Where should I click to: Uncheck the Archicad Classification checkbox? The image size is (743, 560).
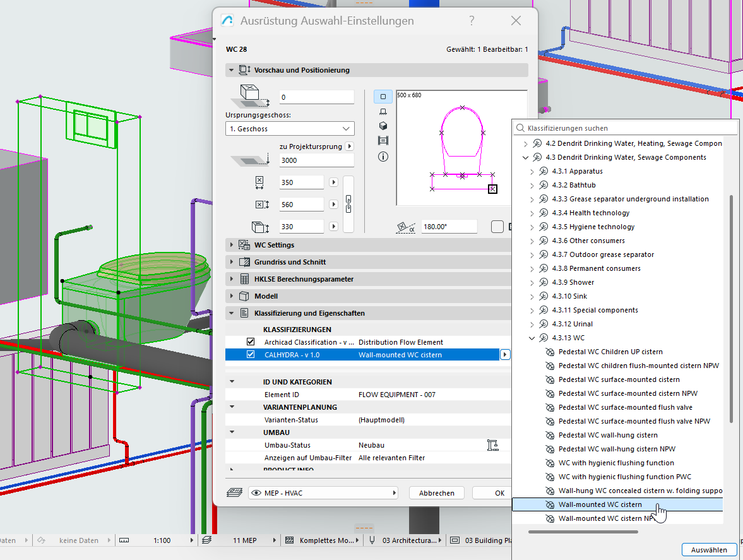pos(251,342)
